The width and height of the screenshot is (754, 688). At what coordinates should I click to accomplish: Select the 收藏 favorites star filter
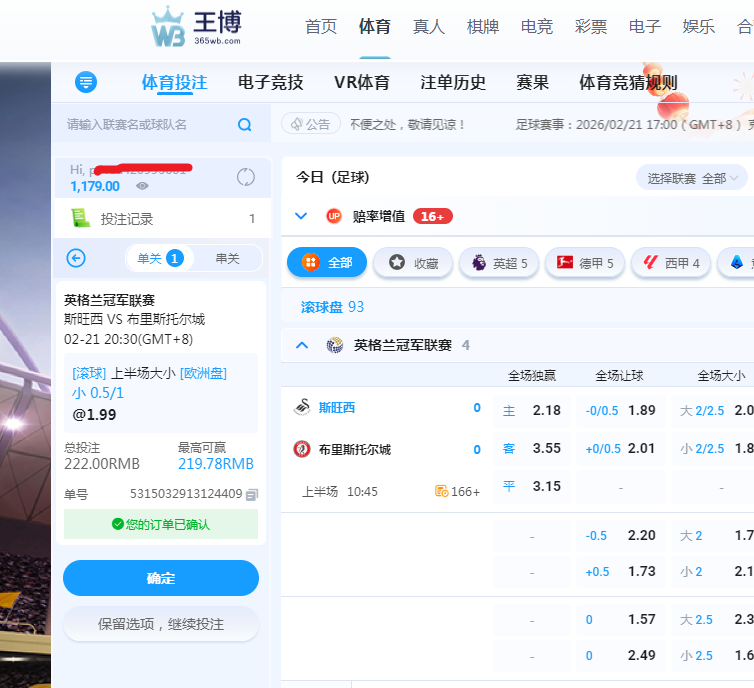coord(413,263)
